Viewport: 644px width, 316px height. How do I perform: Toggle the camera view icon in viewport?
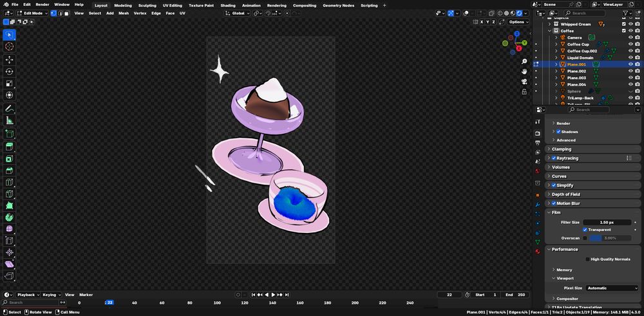[x=524, y=81]
